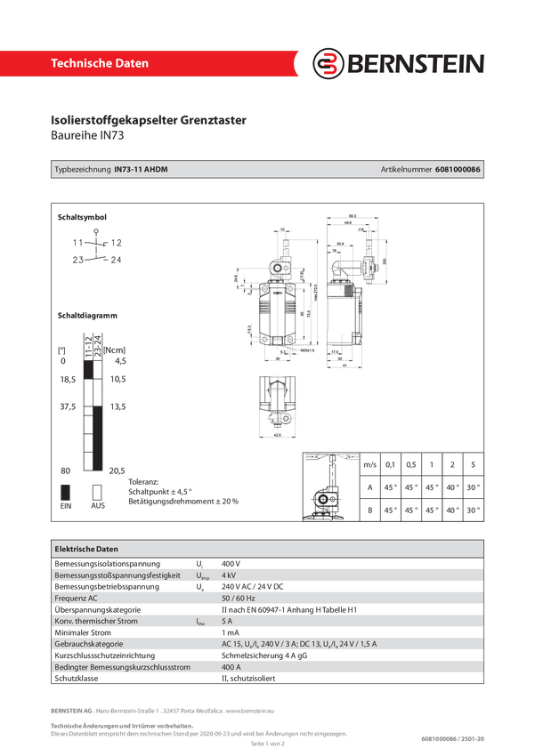Click the '0,1' speed column header

tap(390, 465)
